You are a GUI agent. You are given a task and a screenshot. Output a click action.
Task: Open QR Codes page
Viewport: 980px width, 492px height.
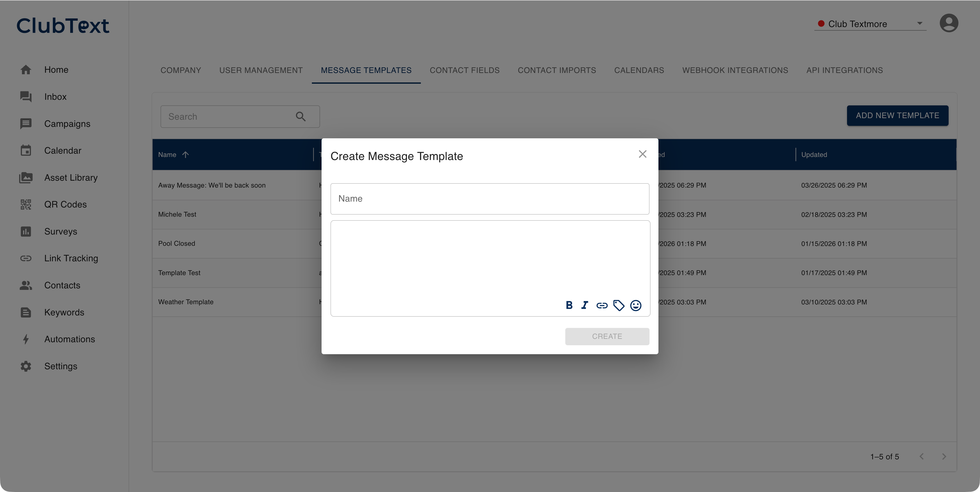point(65,204)
